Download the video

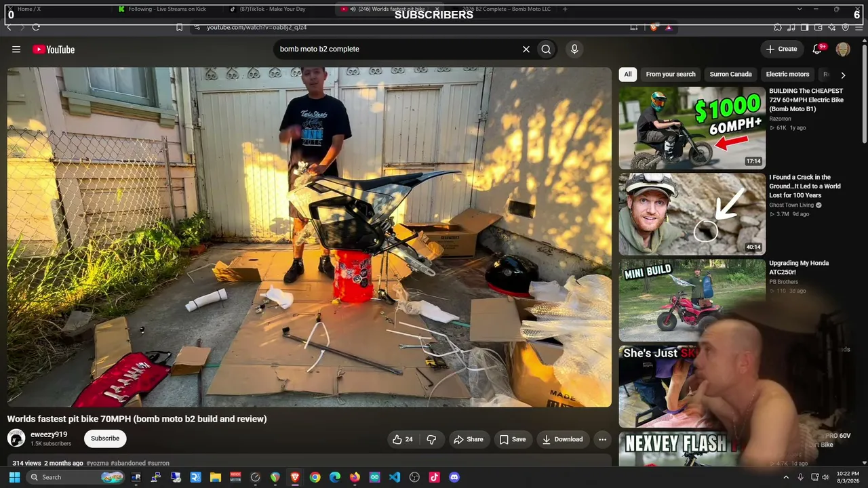point(562,439)
